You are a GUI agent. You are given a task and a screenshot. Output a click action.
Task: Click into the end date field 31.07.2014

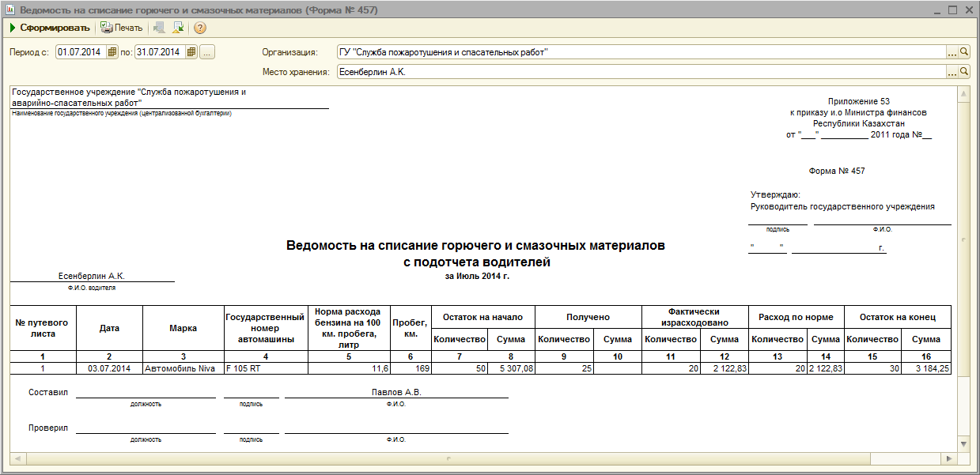158,52
